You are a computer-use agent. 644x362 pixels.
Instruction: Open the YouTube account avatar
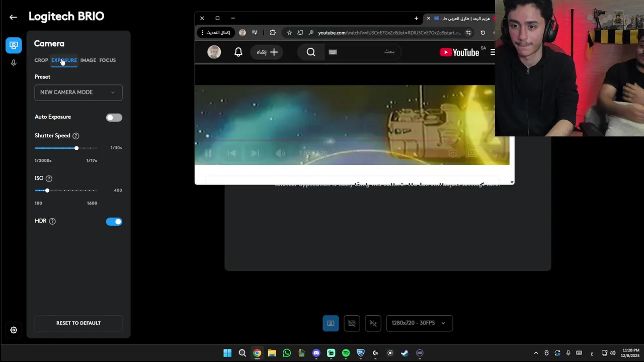click(214, 52)
